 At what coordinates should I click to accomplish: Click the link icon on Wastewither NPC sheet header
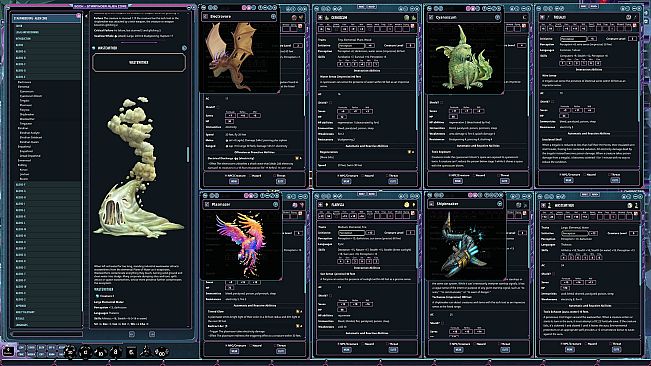tap(543, 205)
